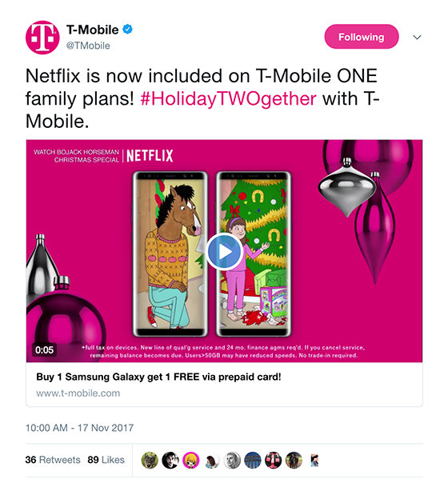Expand the tweet options chevron

417,38
